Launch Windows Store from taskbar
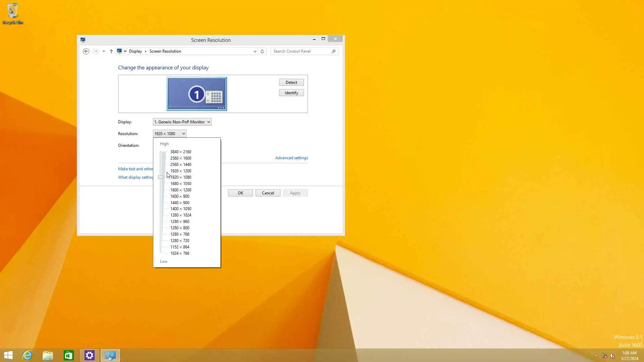Viewport: 644px width, 362px height. (x=69, y=355)
